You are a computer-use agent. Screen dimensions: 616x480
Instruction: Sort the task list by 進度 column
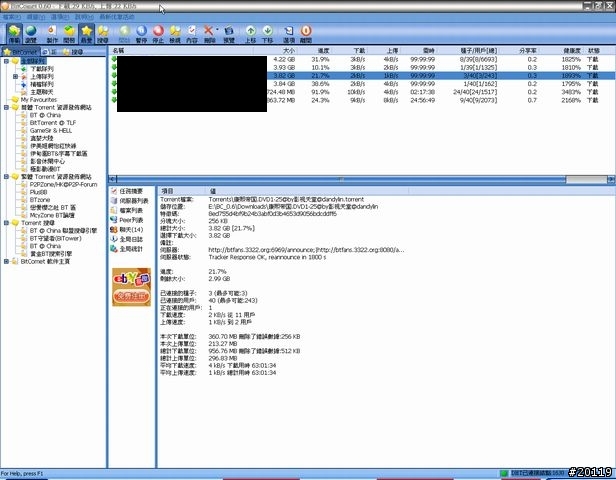pyautogui.click(x=315, y=51)
